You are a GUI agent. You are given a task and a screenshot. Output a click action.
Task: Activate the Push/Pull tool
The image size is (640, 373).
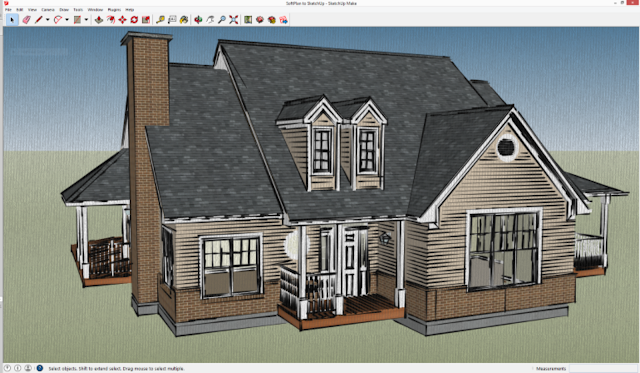(99, 20)
